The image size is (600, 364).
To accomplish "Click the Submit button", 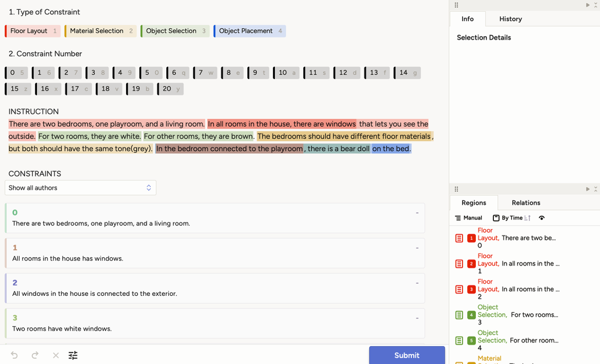I will pos(407,355).
